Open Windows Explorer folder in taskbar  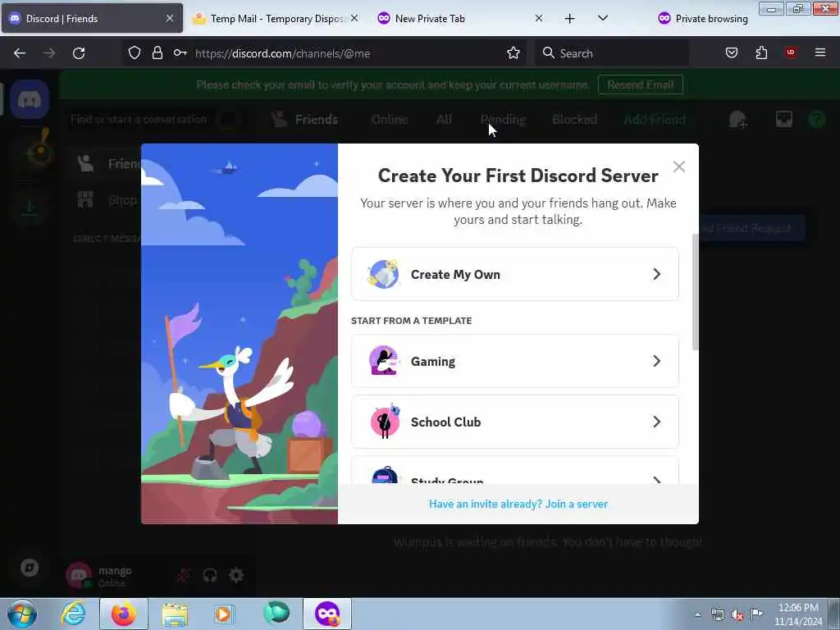(x=175, y=614)
